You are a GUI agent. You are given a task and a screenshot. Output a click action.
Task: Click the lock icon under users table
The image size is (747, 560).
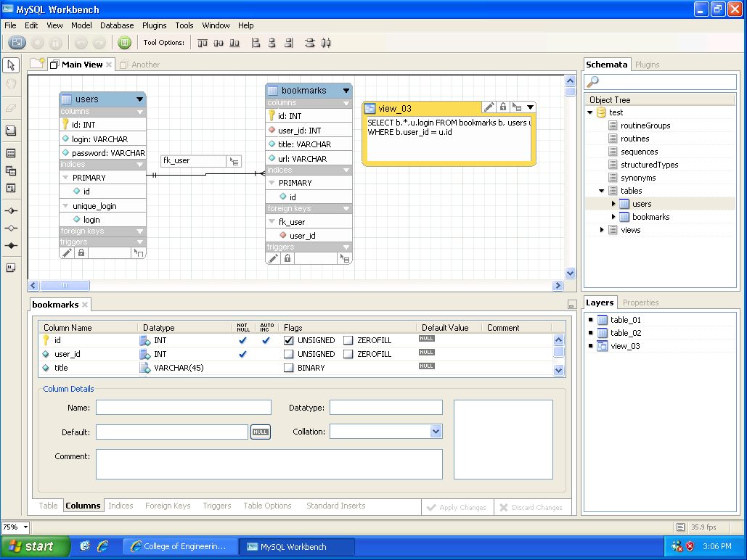click(81, 253)
